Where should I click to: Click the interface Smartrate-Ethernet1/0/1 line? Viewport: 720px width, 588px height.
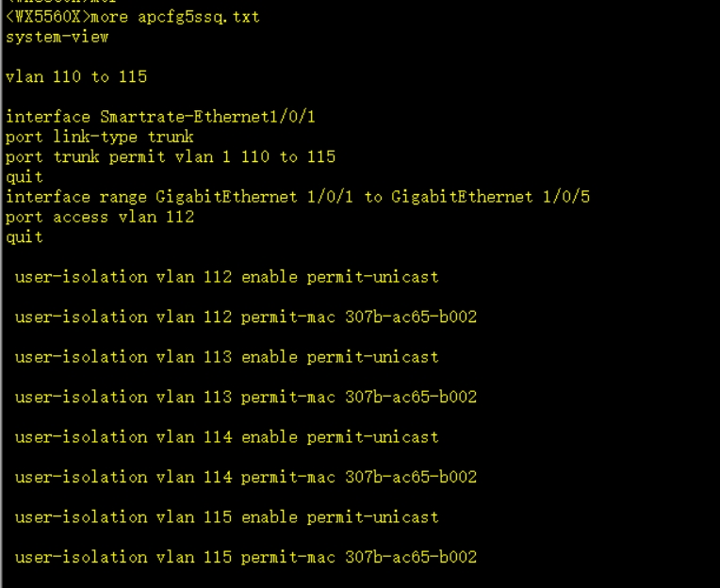pos(160,117)
